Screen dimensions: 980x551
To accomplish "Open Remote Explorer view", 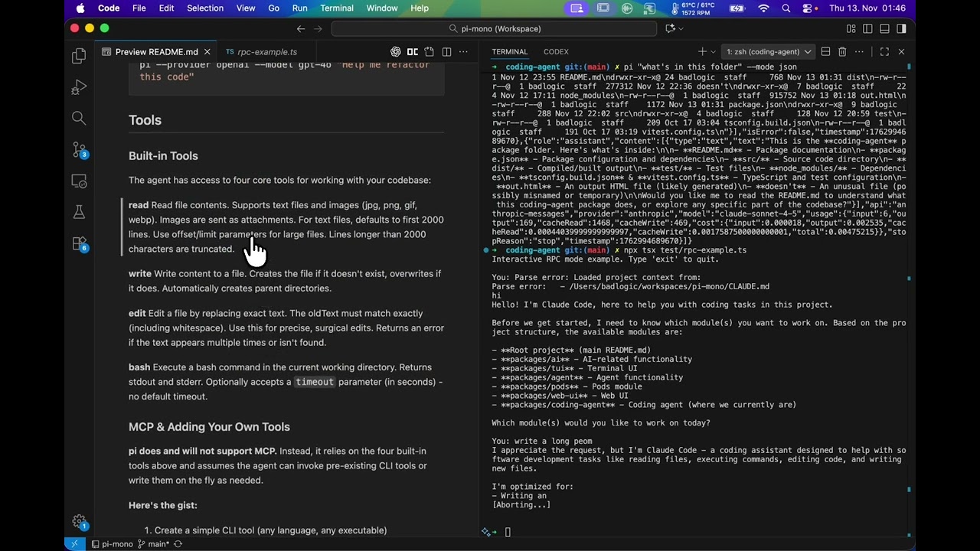I will (79, 181).
